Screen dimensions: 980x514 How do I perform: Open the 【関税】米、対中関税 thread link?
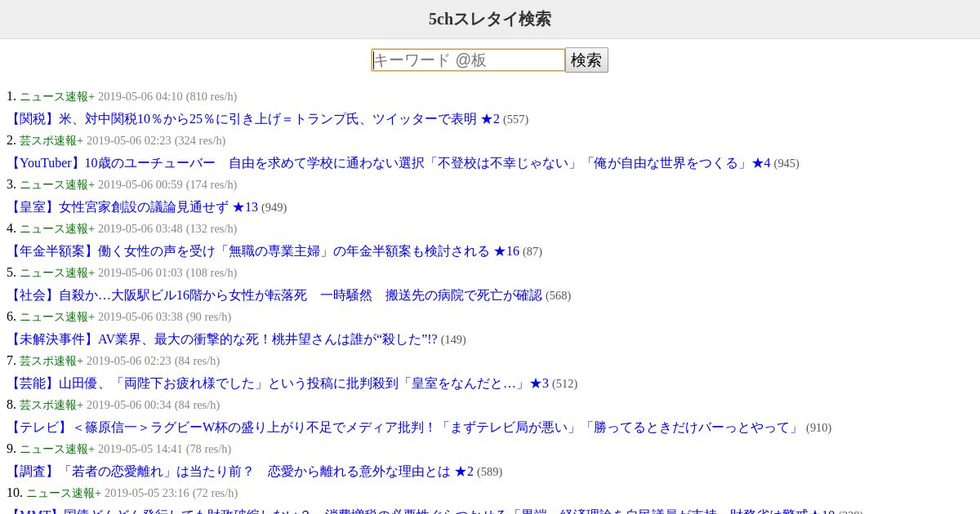coord(253,119)
